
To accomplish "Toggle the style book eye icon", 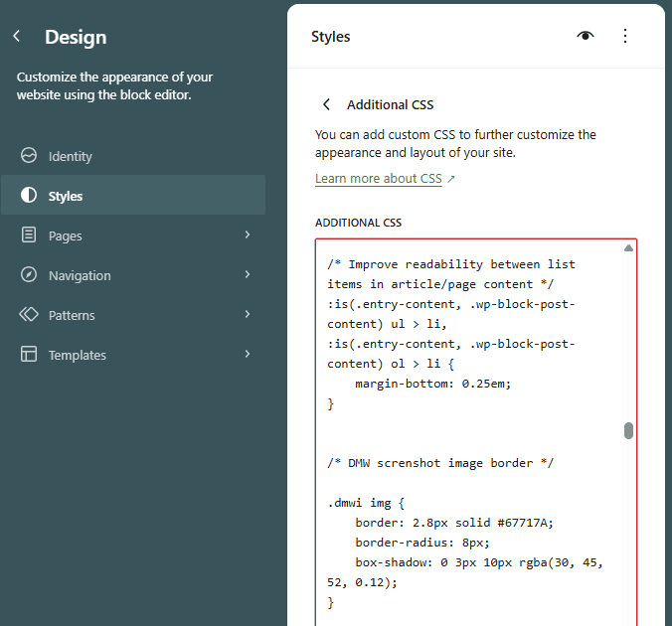I will [x=586, y=36].
